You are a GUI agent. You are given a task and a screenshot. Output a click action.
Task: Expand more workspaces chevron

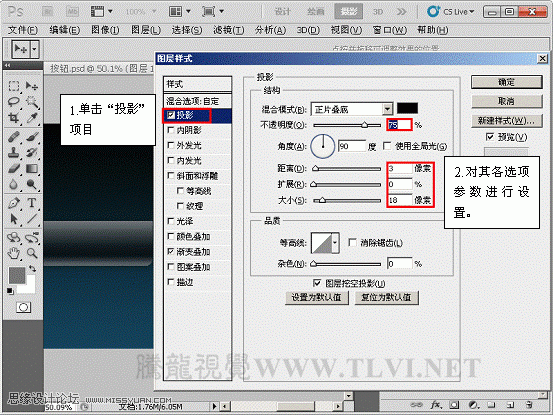coord(401,12)
